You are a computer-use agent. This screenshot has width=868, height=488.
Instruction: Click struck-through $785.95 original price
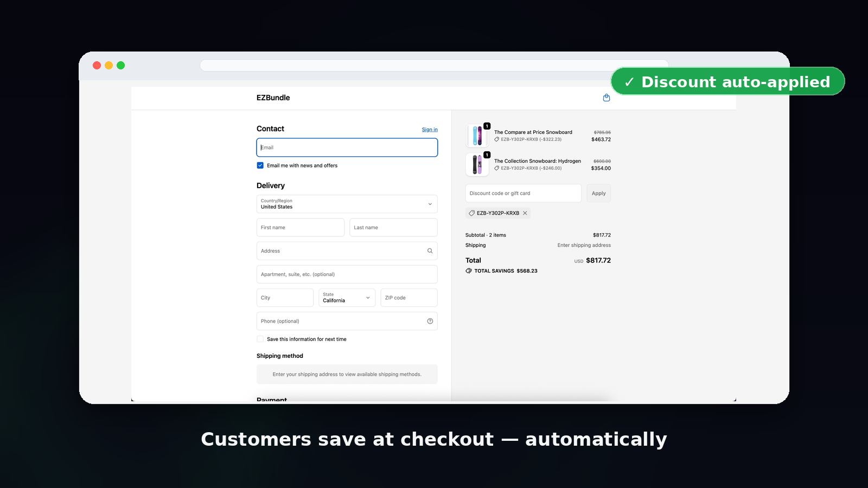[x=602, y=132]
